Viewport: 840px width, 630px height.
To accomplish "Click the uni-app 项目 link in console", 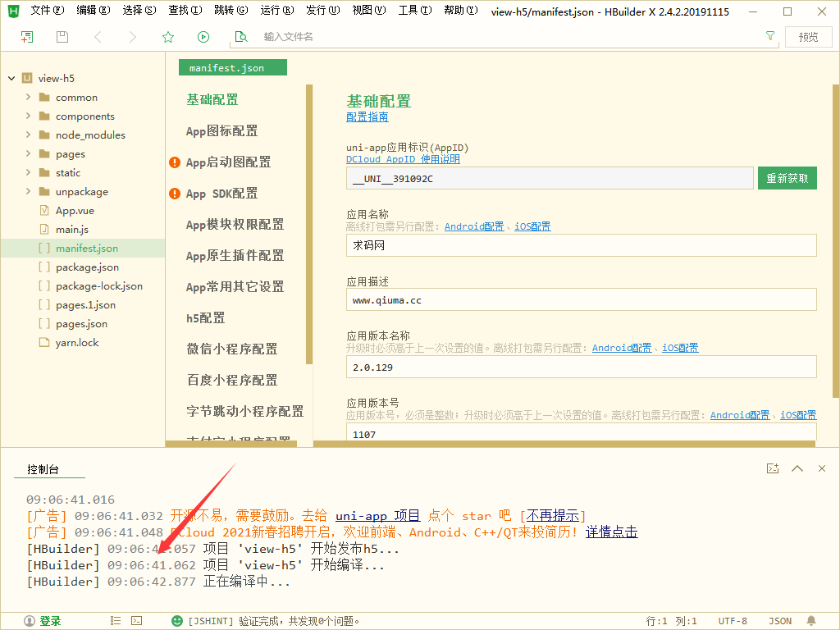I will (x=377, y=516).
